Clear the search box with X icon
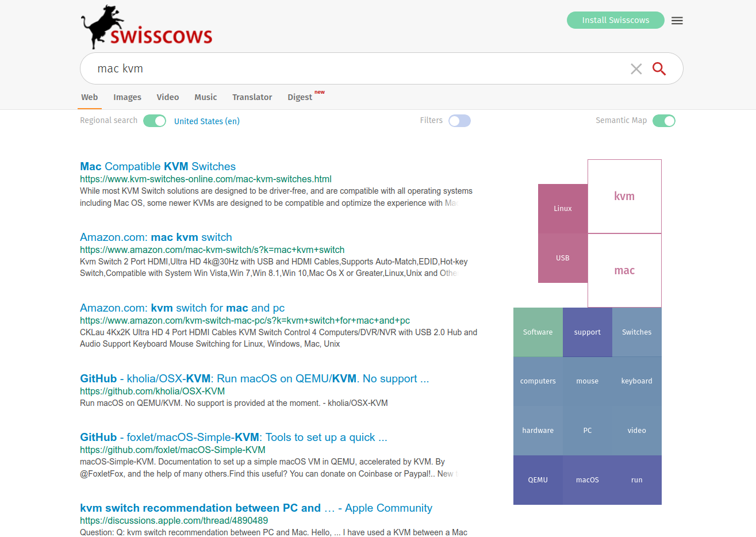756x537 pixels. 636,69
